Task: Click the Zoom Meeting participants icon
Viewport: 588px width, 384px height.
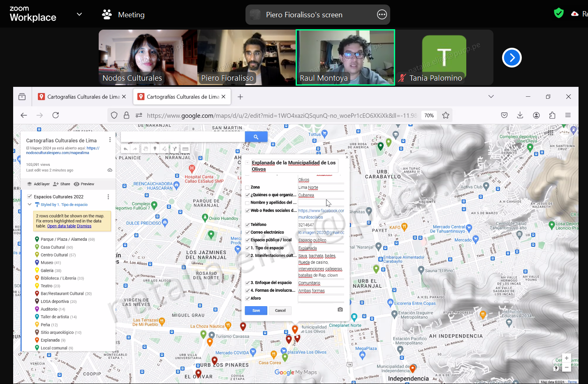Action: point(107,14)
